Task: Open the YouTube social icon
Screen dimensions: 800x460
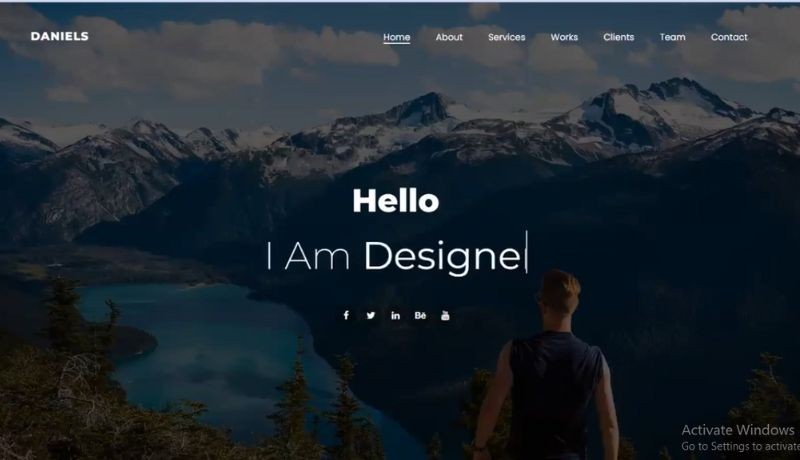Action: click(445, 315)
